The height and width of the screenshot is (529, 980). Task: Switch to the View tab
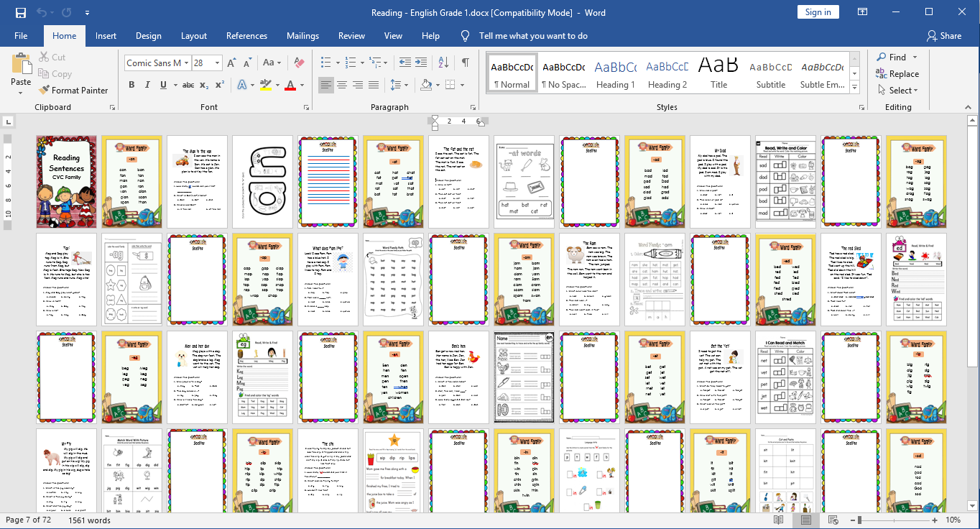(x=393, y=36)
